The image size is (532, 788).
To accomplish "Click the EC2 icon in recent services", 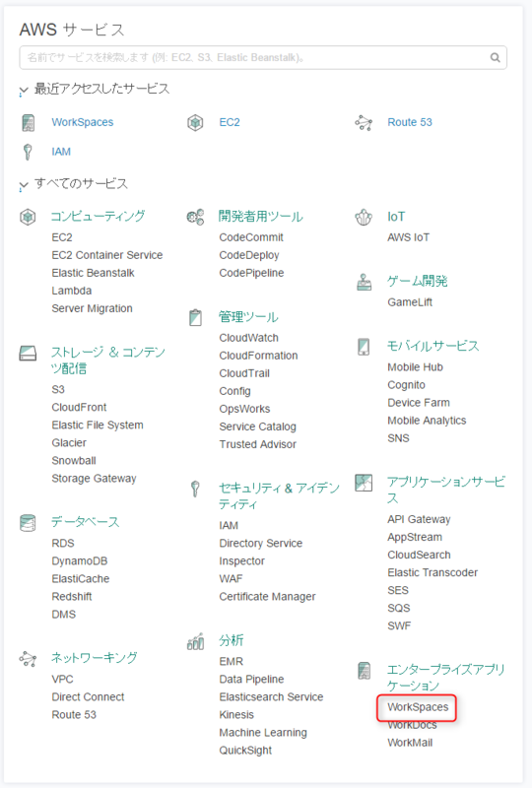I will coord(195,122).
